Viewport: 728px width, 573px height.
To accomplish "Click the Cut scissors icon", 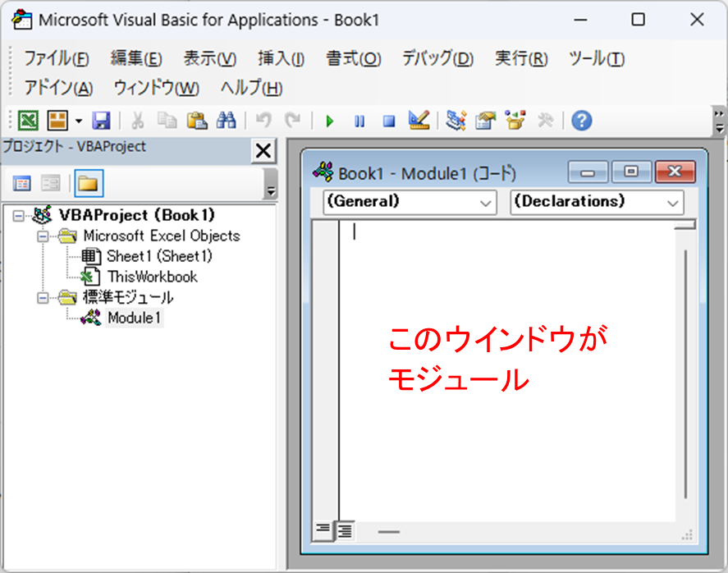I will (x=137, y=121).
